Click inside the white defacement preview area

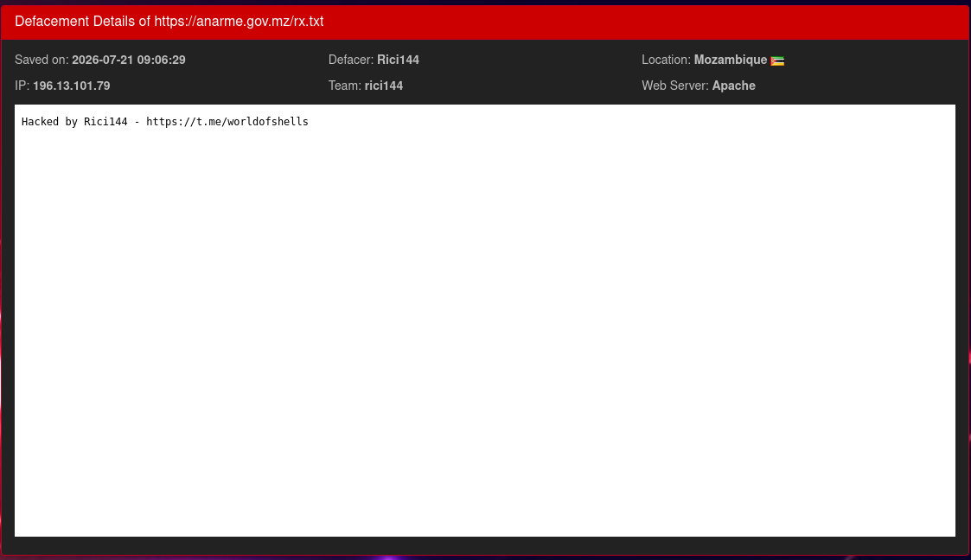[x=485, y=321]
